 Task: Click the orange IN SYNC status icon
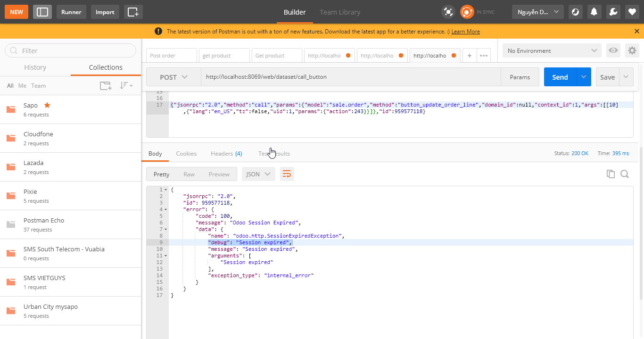[x=466, y=12]
